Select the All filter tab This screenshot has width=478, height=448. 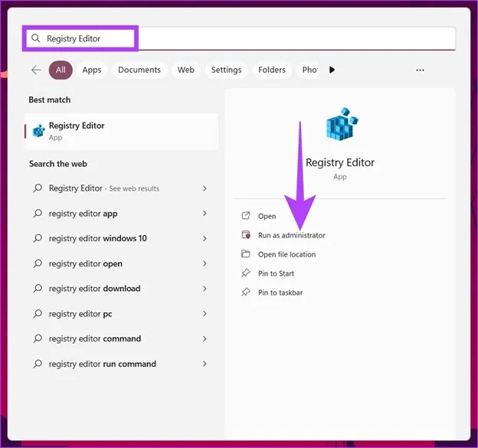coord(61,70)
